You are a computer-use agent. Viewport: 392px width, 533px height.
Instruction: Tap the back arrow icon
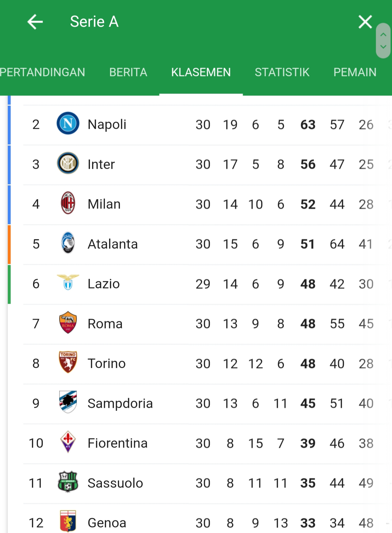[35, 22]
